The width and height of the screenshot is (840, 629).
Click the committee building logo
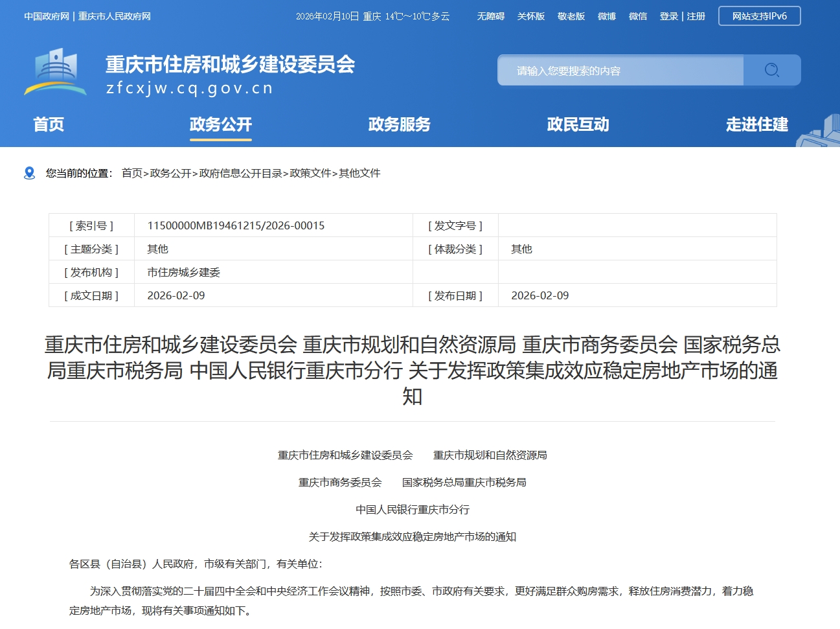[x=56, y=72]
